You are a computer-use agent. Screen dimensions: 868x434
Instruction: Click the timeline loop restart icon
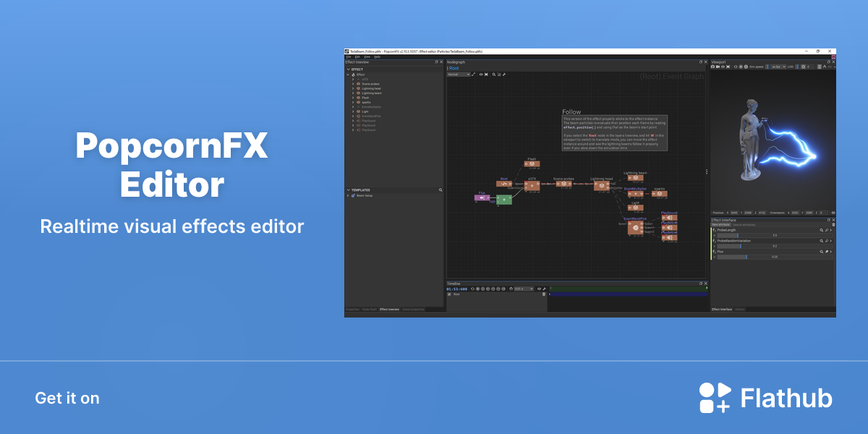472,289
